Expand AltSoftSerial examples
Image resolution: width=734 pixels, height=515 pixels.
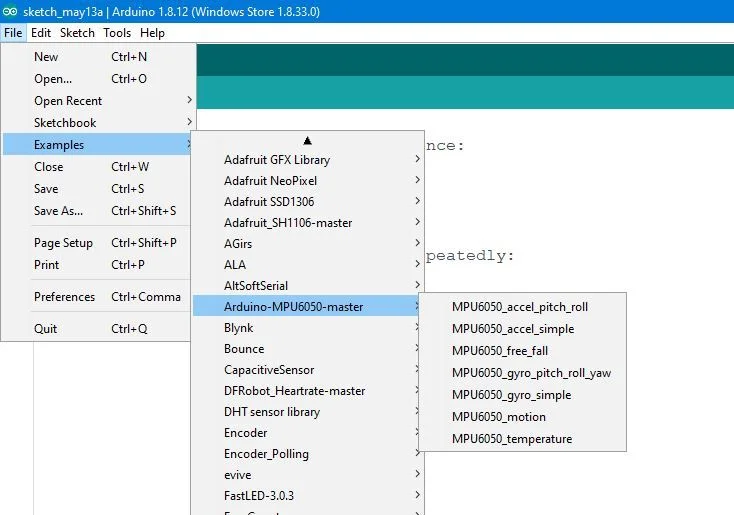(308, 286)
